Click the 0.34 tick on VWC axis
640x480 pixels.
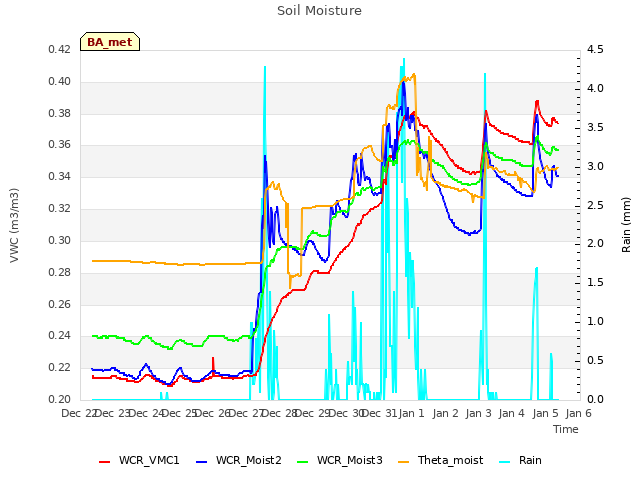59,176
